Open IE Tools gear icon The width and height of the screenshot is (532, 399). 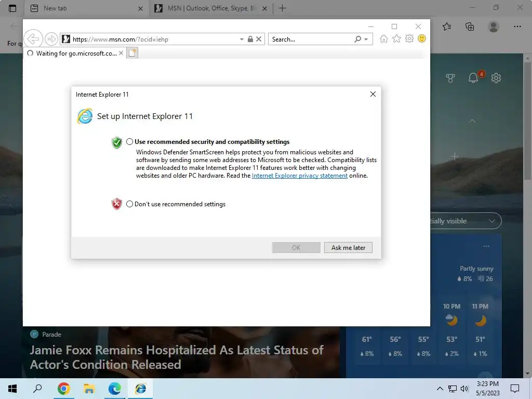409,38
